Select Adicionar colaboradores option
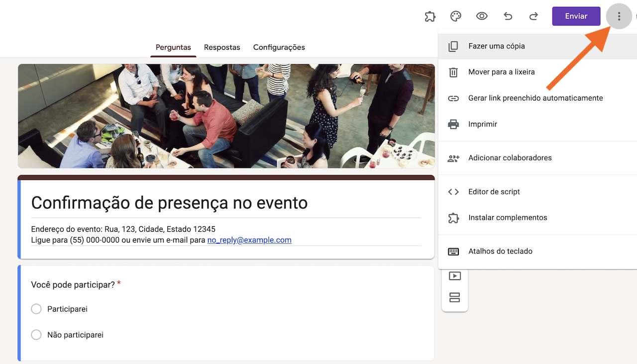637x364 pixels. point(510,158)
